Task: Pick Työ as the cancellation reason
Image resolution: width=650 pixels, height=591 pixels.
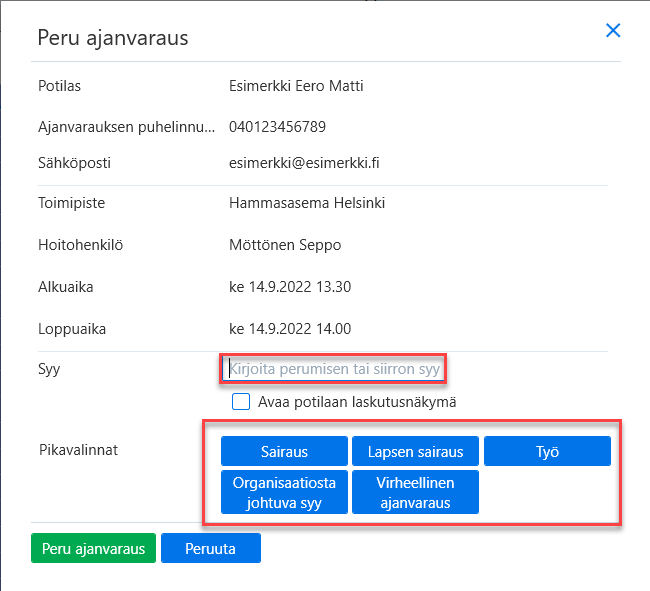Action: (x=547, y=451)
